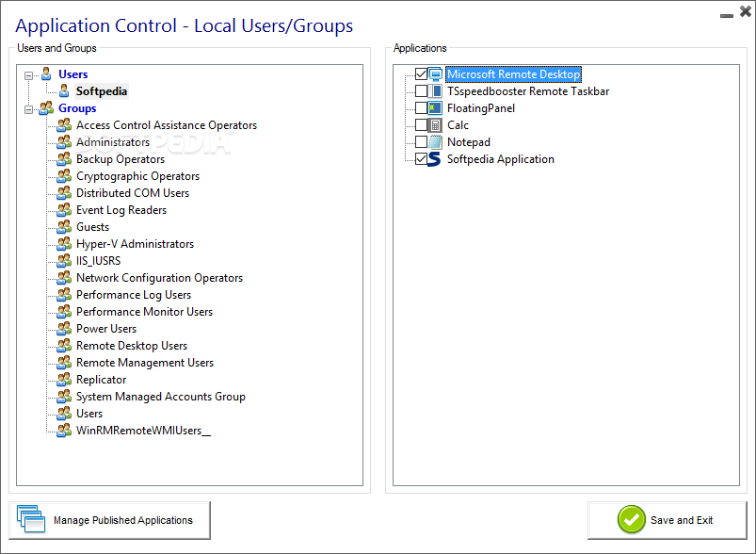Click the Event Log Readers group icon
The width and height of the screenshot is (756, 554).
pos(64,210)
